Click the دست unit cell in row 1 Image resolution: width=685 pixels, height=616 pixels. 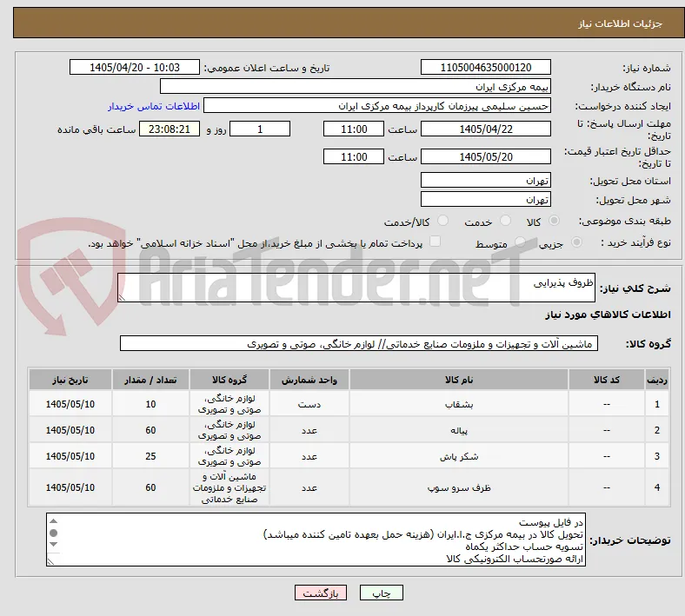click(x=309, y=404)
